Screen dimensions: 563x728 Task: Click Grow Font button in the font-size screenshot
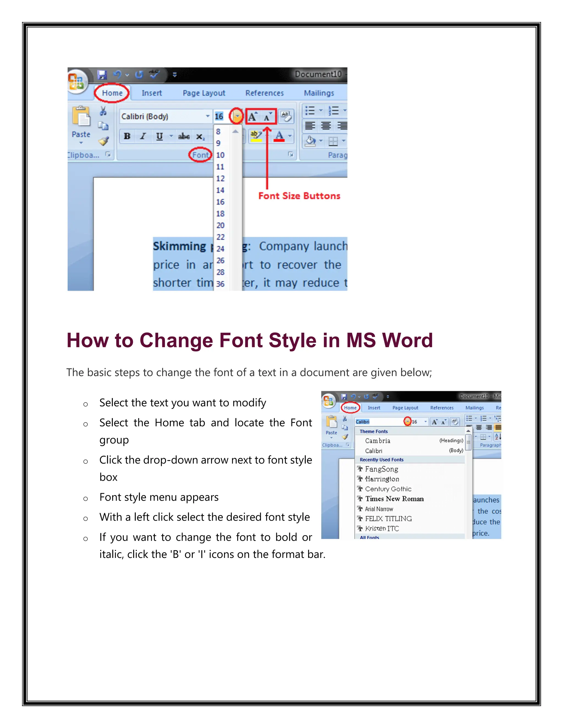[253, 117]
